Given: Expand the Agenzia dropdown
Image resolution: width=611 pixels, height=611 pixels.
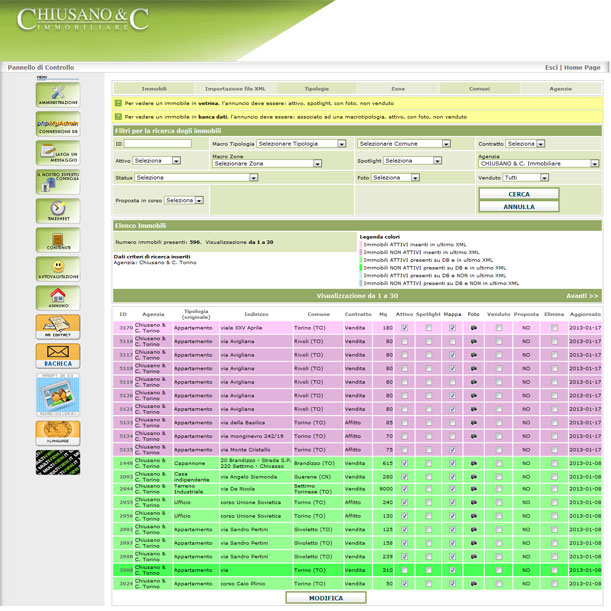Looking at the screenshot, I should 539,164.
